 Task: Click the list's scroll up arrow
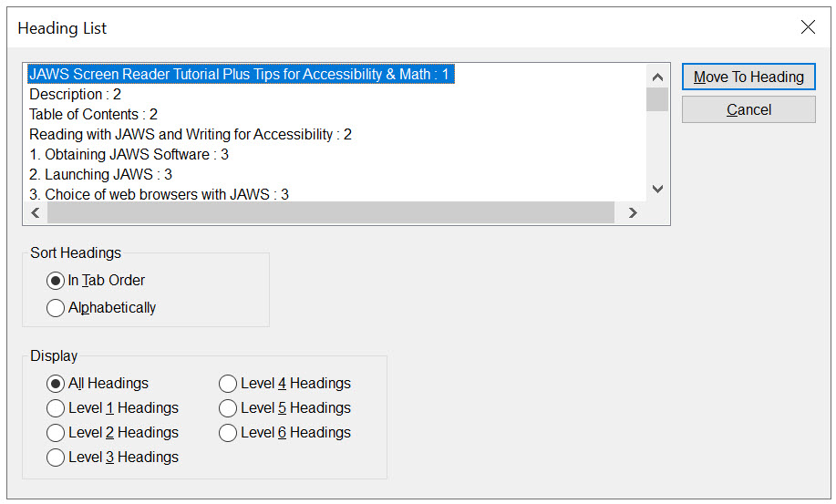[657, 77]
